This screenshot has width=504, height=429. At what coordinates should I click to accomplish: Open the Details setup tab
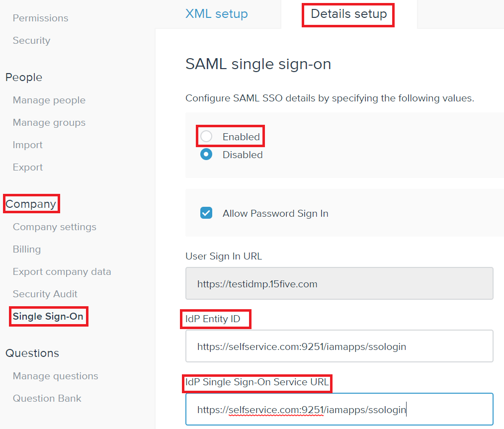(x=348, y=14)
